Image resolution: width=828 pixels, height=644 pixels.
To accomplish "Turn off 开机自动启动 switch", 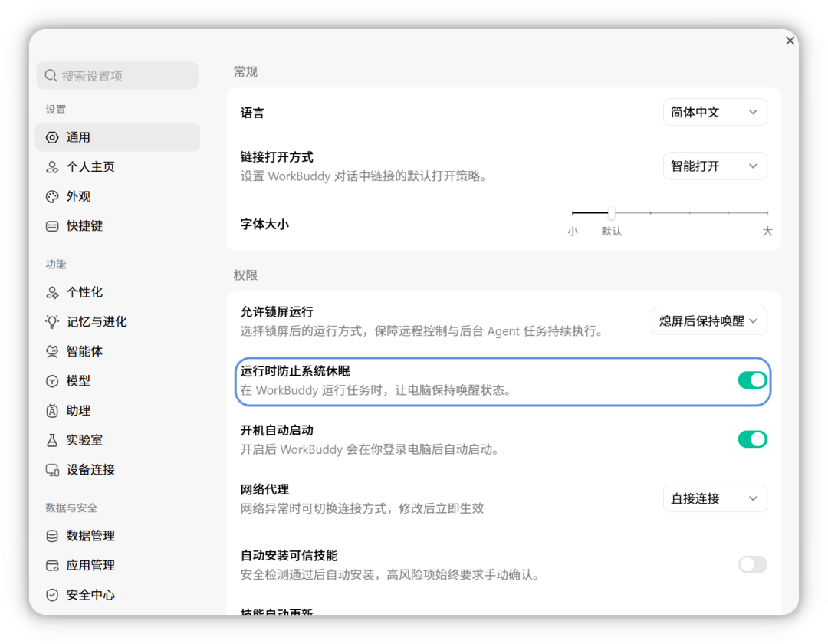I will [x=753, y=439].
